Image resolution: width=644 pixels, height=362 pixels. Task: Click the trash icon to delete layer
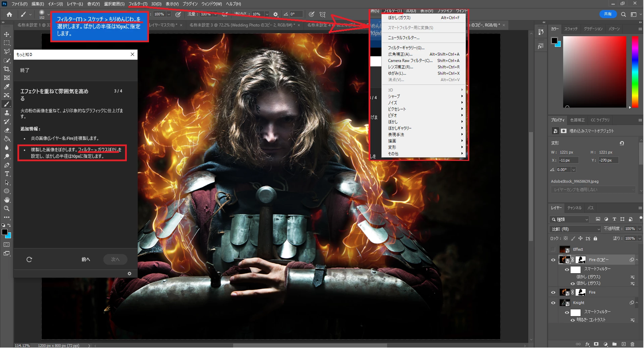[632, 344]
